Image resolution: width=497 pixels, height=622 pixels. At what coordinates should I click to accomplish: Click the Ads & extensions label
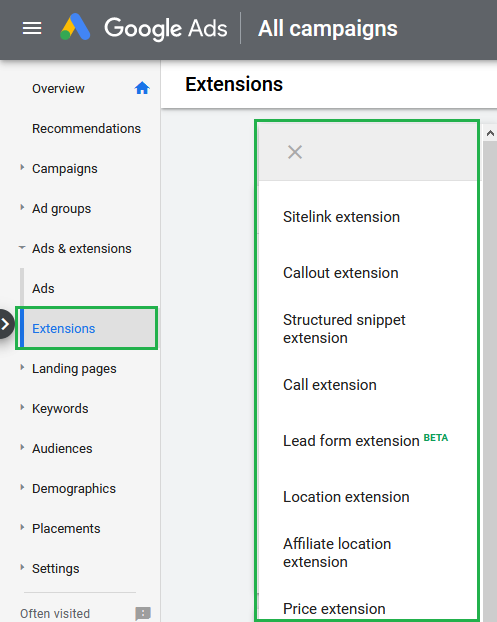(x=82, y=249)
